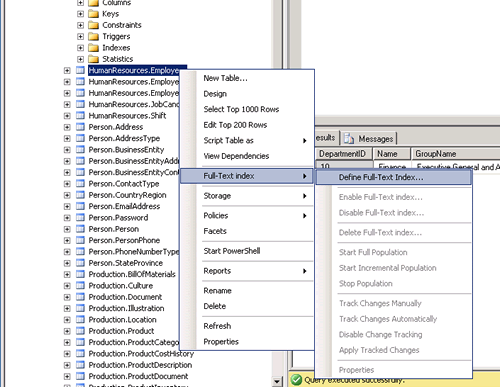Image resolution: width=500 pixels, height=387 pixels.
Task: Click table icon for Person.StateProvince
Action: (80, 263)
